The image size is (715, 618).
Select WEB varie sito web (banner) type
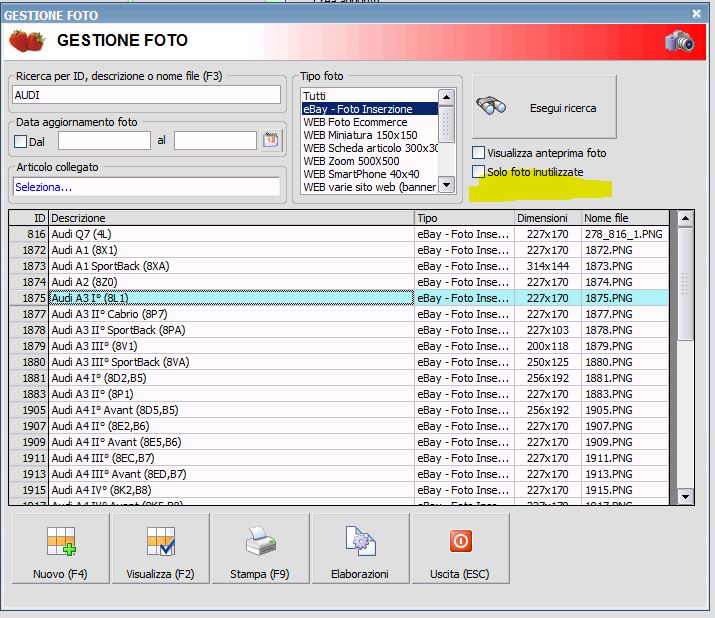coord(369,187)
